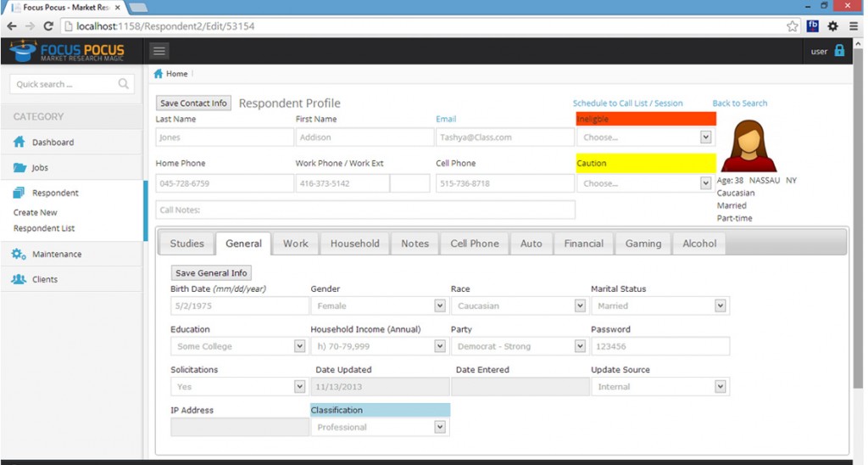Image resolution: width=868 pixels, height=465 pixels.
Task: Select Respondent List in sidebar
Action: click(44, 228)
